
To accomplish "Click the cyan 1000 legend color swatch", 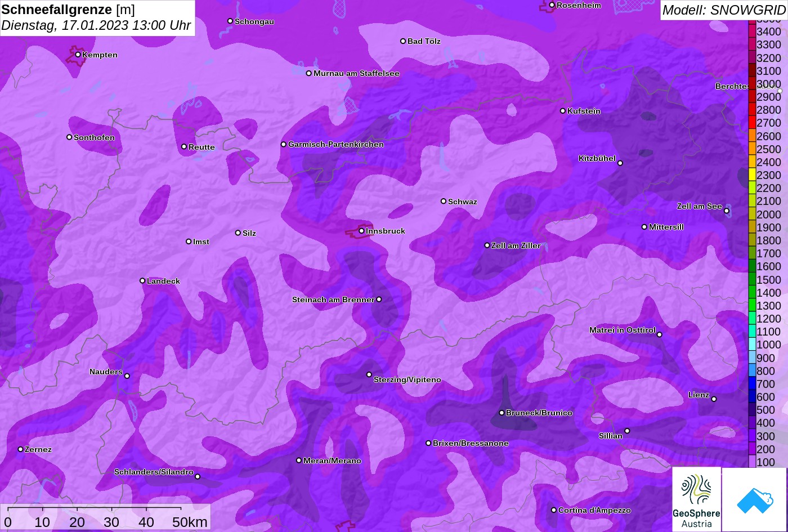I will pos(752,345).
